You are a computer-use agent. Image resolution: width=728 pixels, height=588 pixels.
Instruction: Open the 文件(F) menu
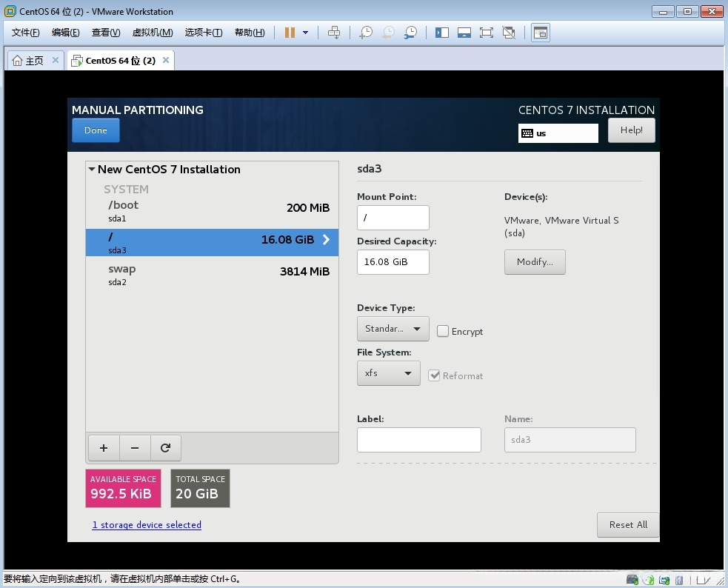tap(25, 33)
